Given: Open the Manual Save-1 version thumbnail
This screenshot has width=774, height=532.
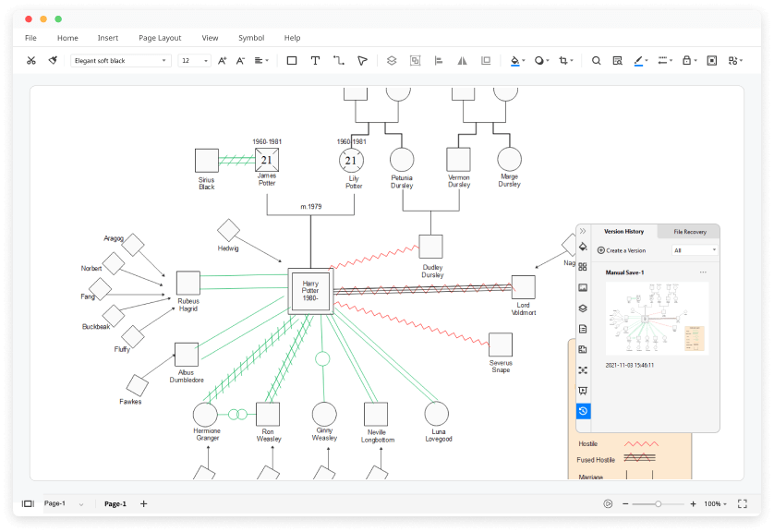Looking at the screenshot, I should (x=657, y=319).
